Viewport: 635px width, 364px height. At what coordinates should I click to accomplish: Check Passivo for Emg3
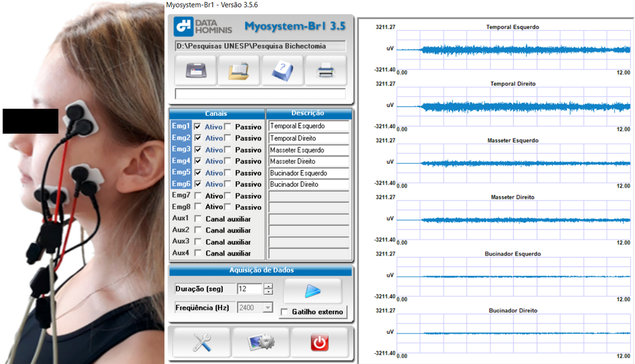228,150
